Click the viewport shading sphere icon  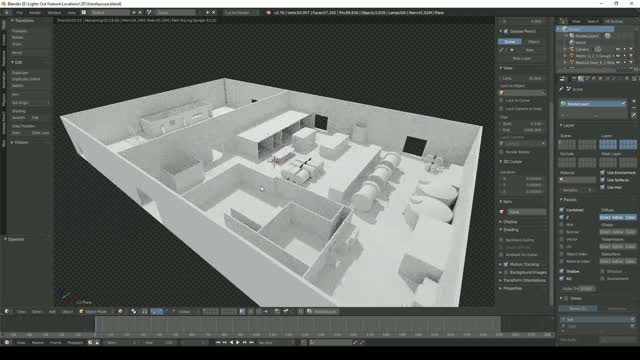pyautogui.click(x=120, y=311)
